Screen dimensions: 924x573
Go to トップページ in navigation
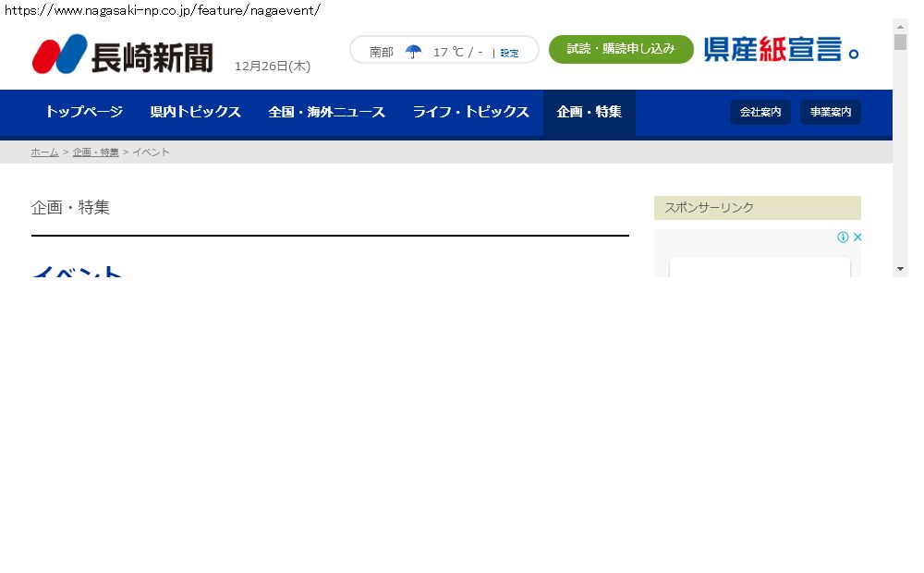click(x=84, y=112)
